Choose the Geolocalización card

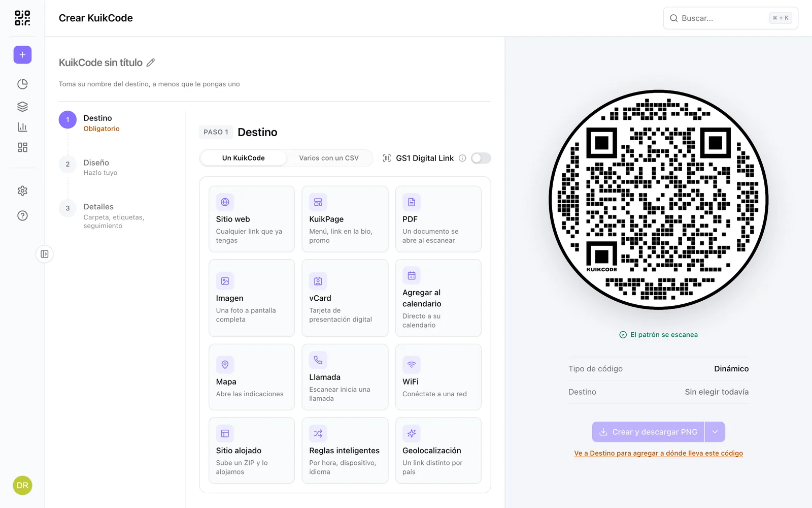pyautogui.click(x=438, y=451)
